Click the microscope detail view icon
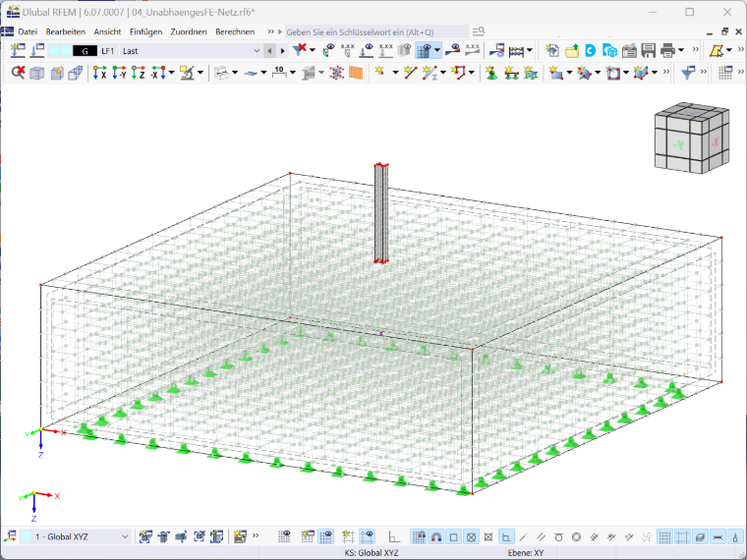Image resolution: width=747 pixels, height=560 pixels. tap(187, 73)
